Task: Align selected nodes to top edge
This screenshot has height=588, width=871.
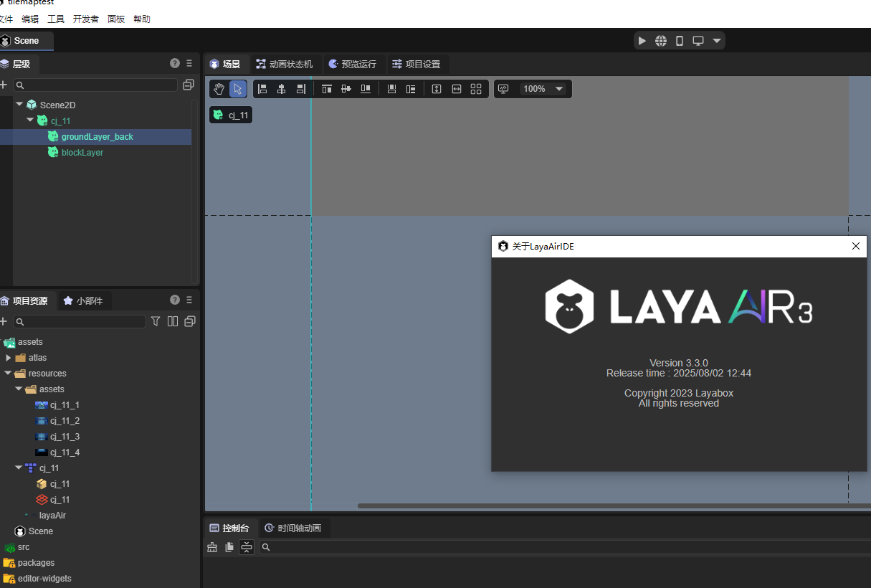Action: coord(327,89)
